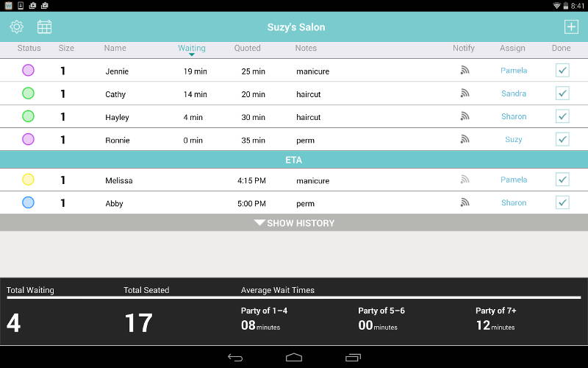Image resolution: width=588 pixels, height=368 pixels.
Task: Select Hayley's haircut note
Action: [308, 117]
